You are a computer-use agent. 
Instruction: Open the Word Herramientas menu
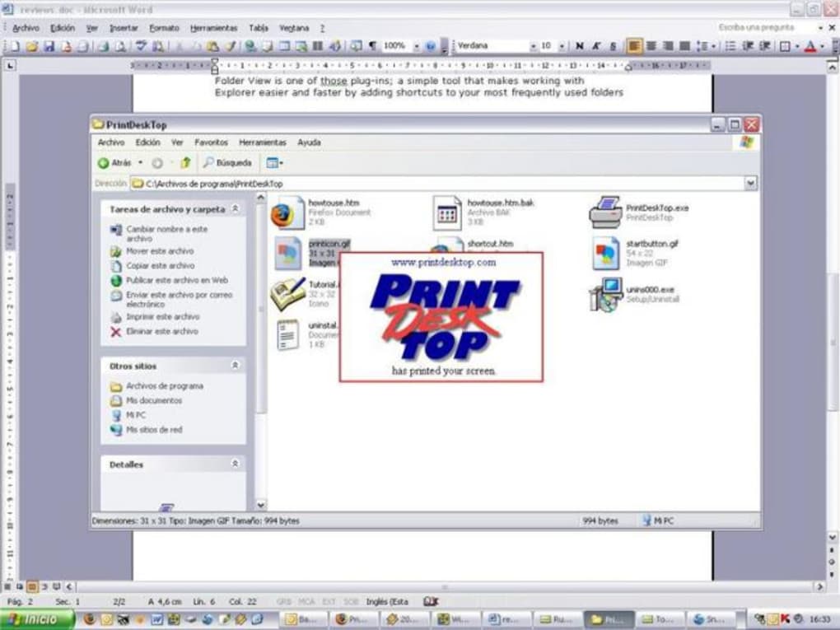(x=214, y=28)
